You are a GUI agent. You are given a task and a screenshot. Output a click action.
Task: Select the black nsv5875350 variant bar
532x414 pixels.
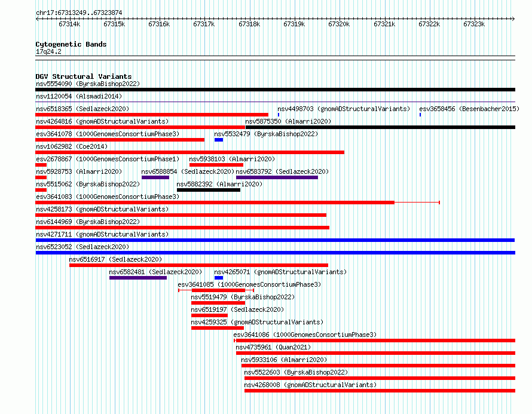[380, 127]
